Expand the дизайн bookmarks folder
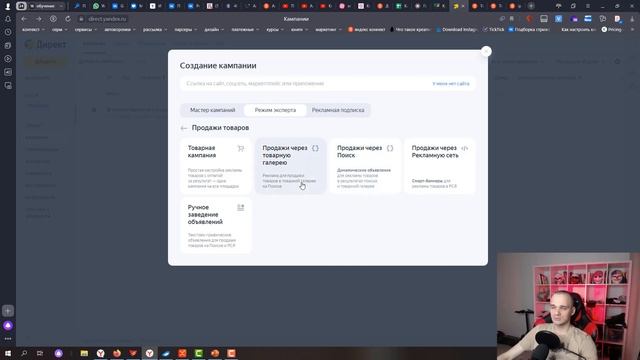The height and width of the screenshot is (360, 640). click(x=214, y=29)
